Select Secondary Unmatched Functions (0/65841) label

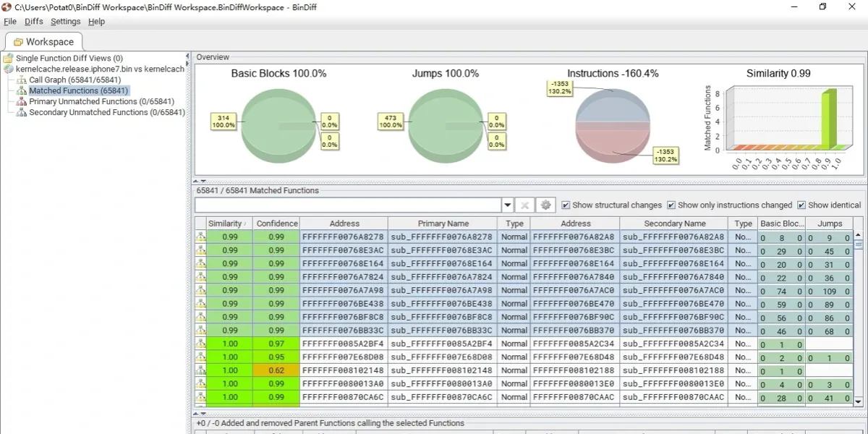107,112
